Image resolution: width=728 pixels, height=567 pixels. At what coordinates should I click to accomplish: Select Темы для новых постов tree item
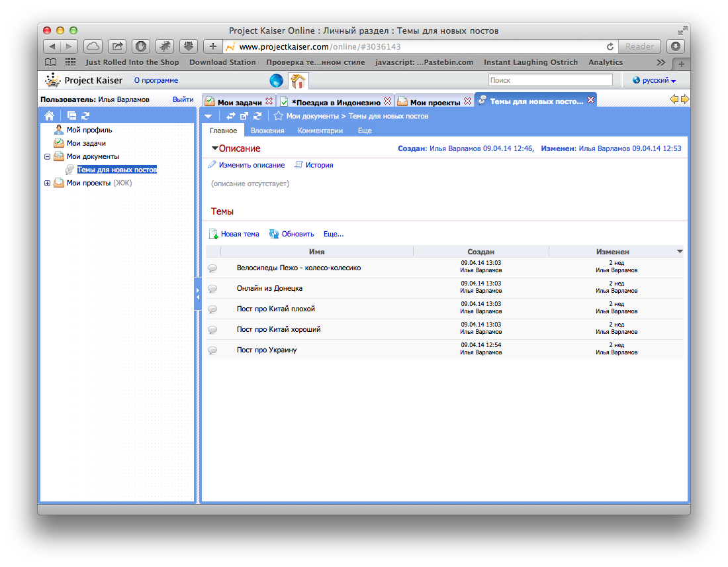point(117,170)
